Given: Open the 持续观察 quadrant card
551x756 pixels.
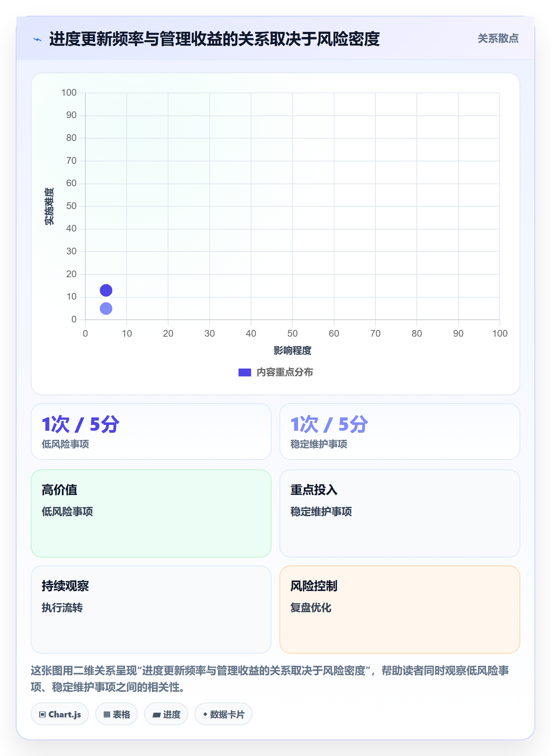Looking at the screenshot, I should [x=151, y=610].
